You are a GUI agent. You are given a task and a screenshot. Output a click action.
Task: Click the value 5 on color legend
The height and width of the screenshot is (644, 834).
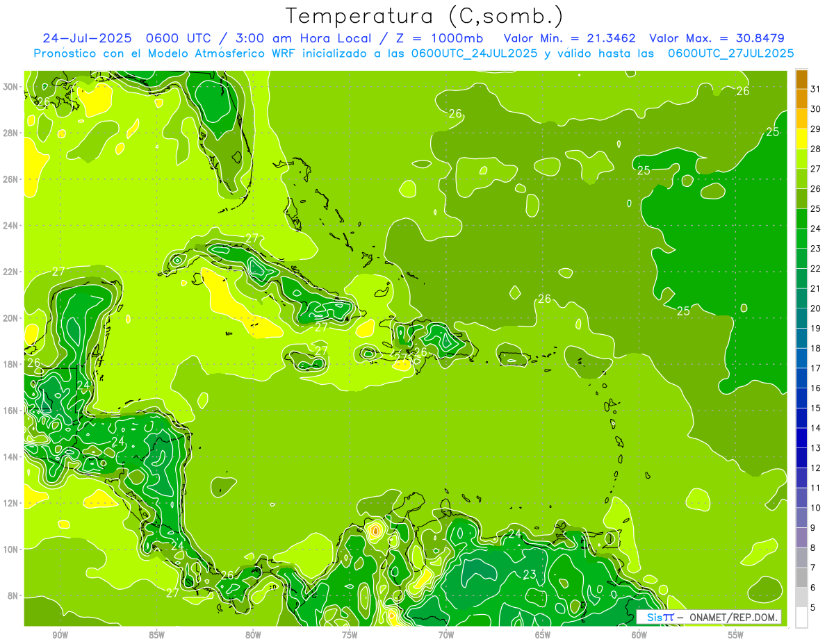point(813,607)
